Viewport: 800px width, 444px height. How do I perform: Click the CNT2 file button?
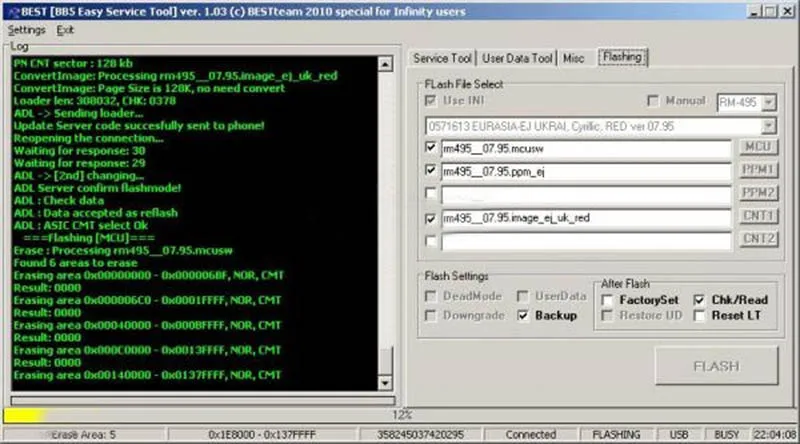[758, 239]
